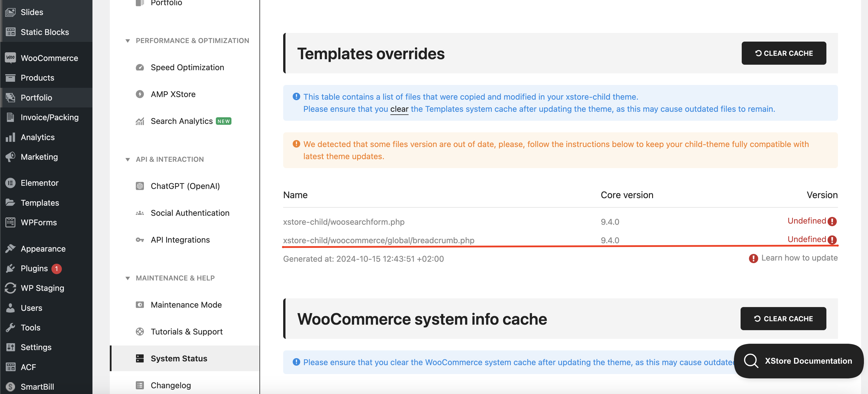
Task: Click xstore-child/woocommerce/global/breadcrumb.php file name
Action: (x=379, y=240)
